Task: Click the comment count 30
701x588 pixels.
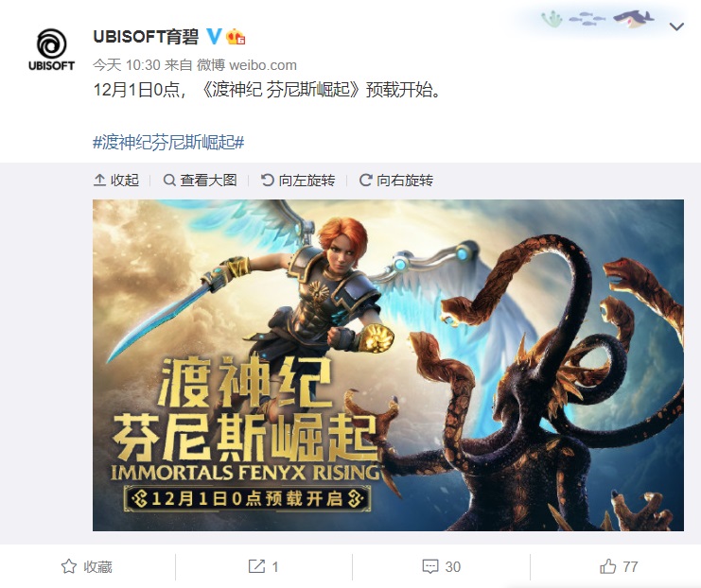Action: pos(452,566)
